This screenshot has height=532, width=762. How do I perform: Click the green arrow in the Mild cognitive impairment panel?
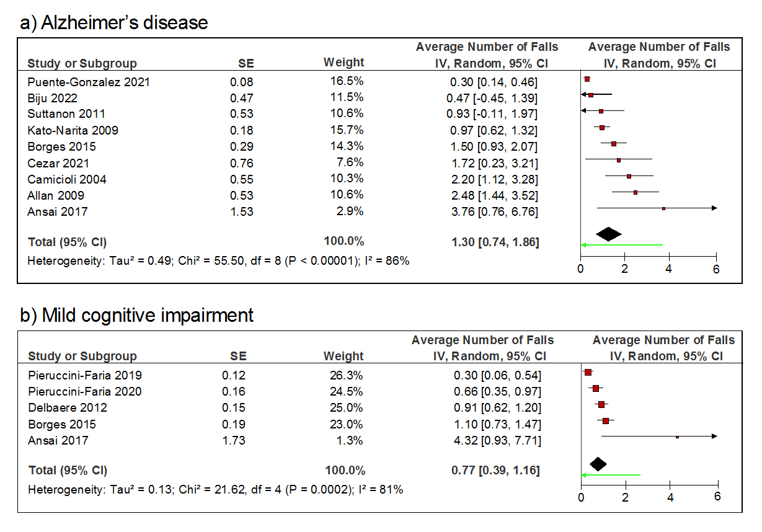pyautogui.click(x=611, y=476)
